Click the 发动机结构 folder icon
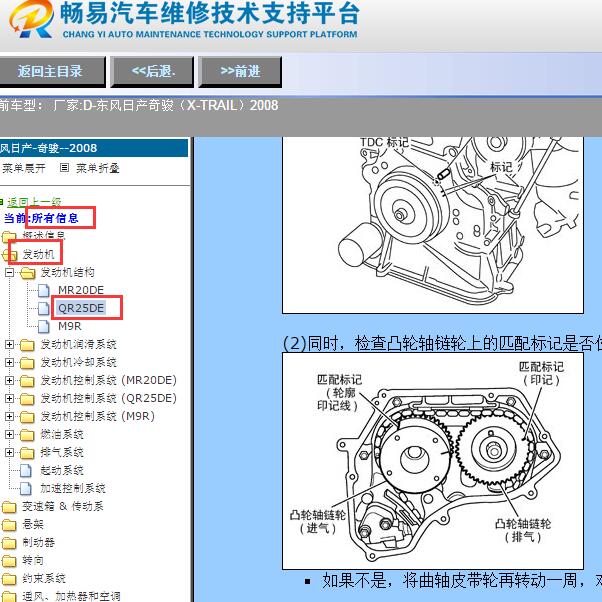 [27, 272]
